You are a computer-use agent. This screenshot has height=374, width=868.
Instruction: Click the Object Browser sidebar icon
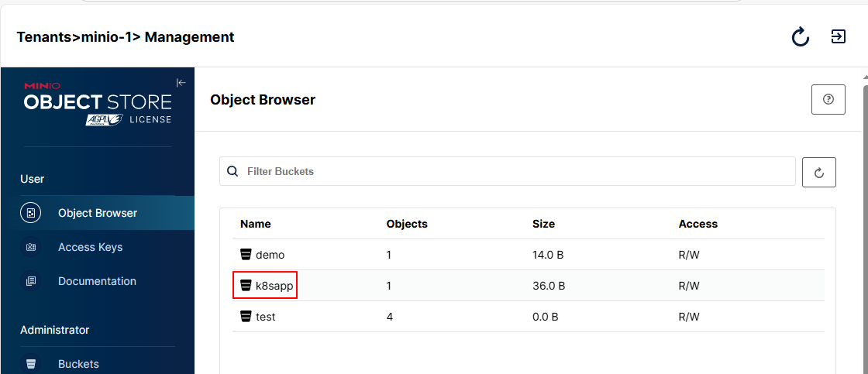(x=30, y=213)
